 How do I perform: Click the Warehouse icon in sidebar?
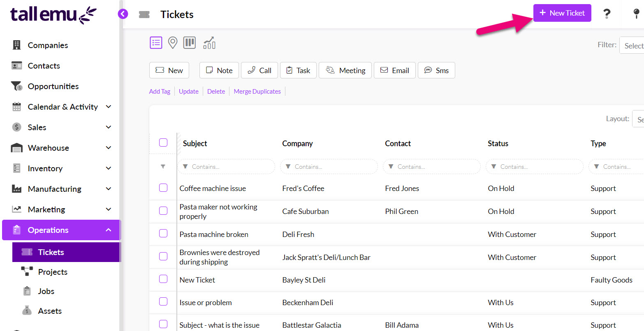click(16, 148)
